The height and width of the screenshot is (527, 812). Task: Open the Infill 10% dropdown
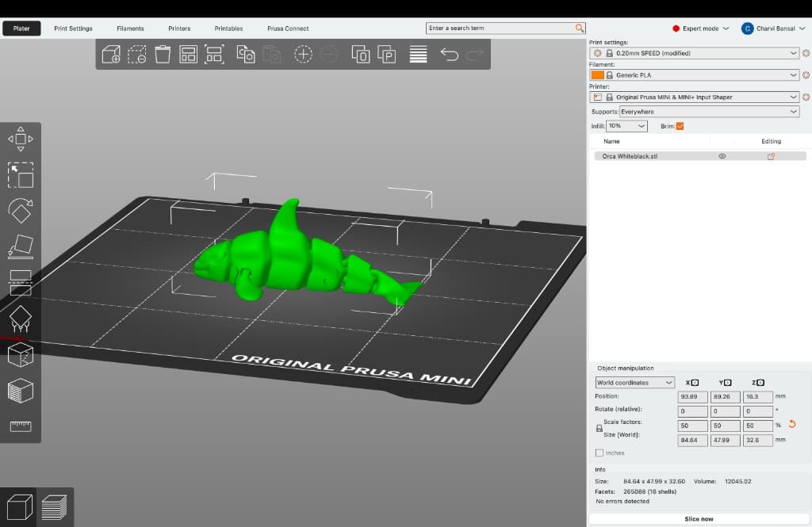click(x=626, y=126)
